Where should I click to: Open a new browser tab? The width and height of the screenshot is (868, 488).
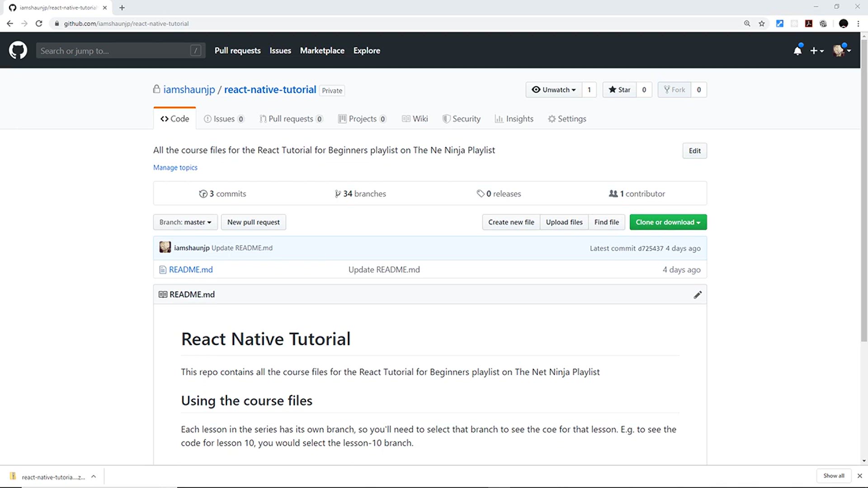(122, 8)
